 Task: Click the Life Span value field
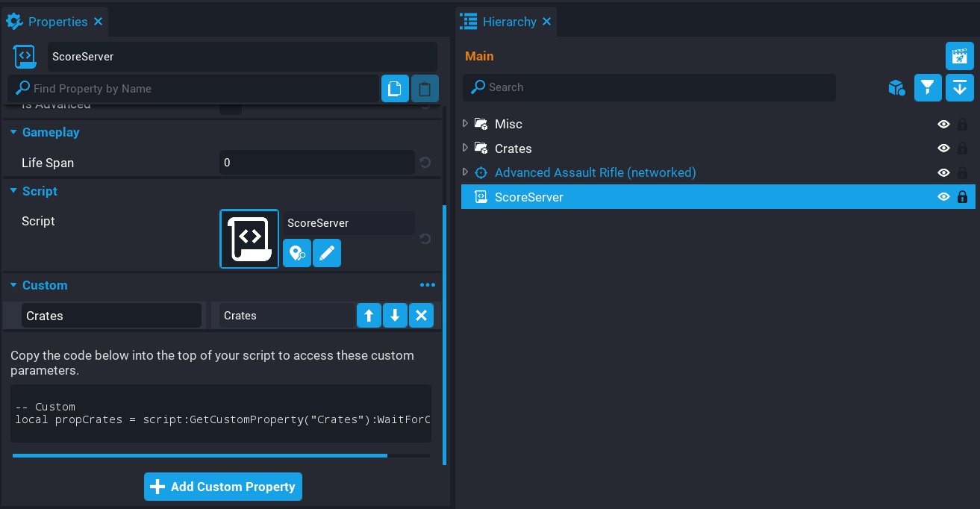point(316,163)
